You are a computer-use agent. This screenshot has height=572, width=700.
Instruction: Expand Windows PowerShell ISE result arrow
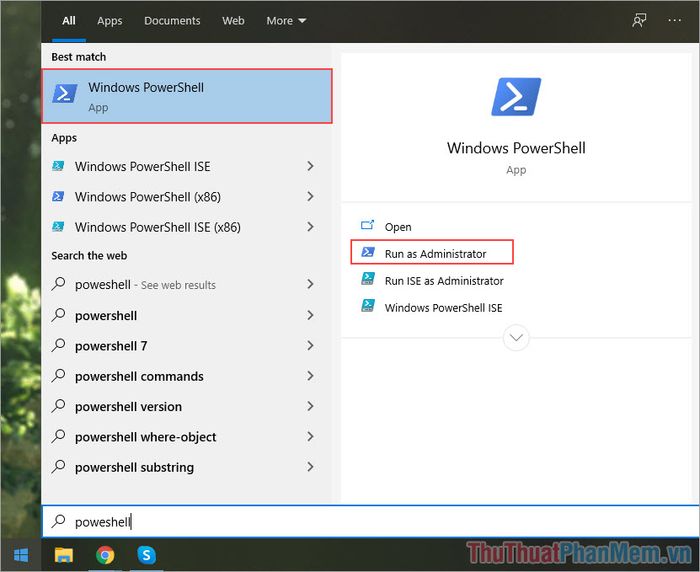pyautogui.click(x=310, y=166)
